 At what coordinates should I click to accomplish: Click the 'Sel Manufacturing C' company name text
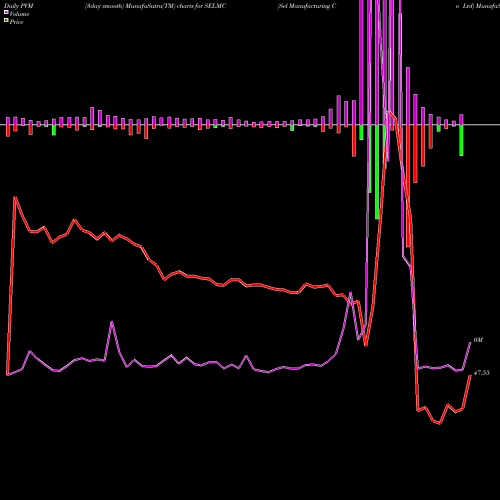pos(307,6)
